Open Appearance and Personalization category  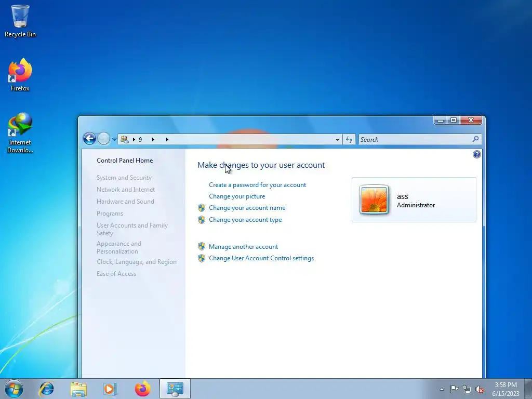point(119,247)
